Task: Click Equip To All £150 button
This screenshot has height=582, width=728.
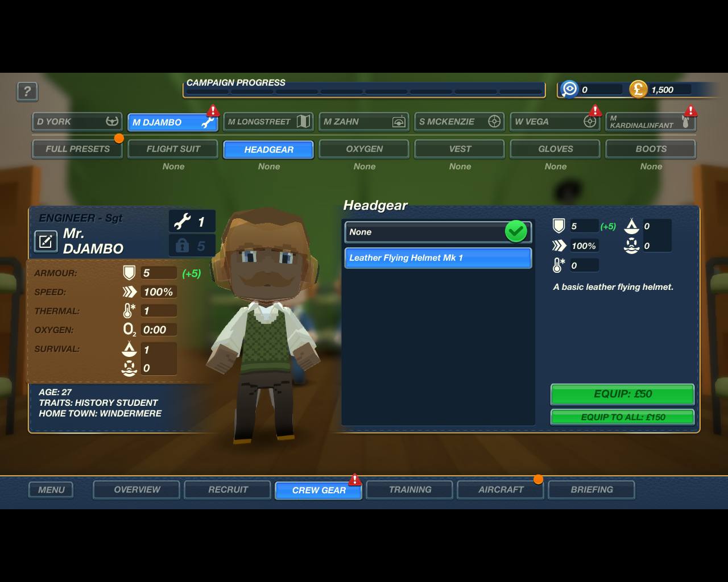Action: 622,417
